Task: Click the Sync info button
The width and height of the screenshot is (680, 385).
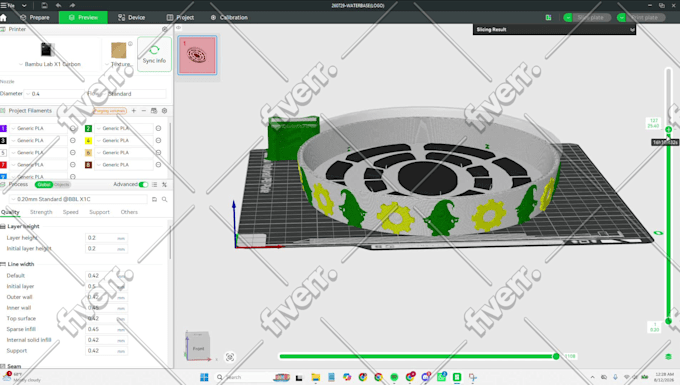Action: click(x=154, y=54)
